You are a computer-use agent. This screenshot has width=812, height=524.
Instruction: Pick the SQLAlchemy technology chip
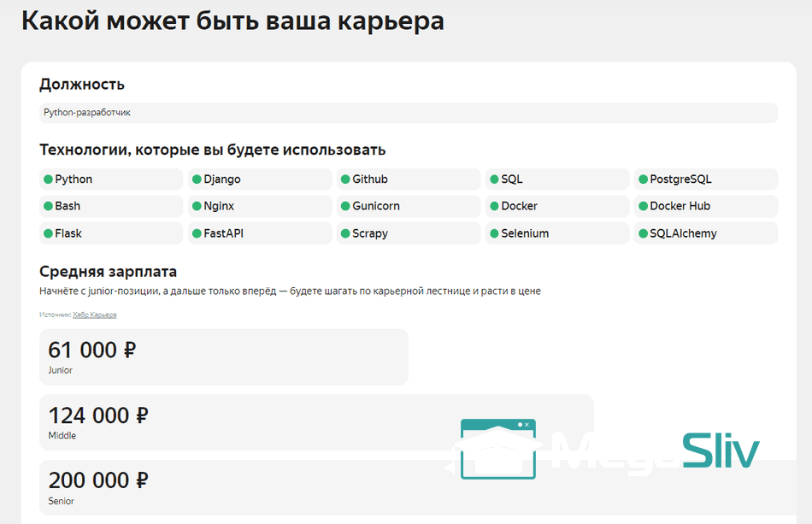(705, 233)
